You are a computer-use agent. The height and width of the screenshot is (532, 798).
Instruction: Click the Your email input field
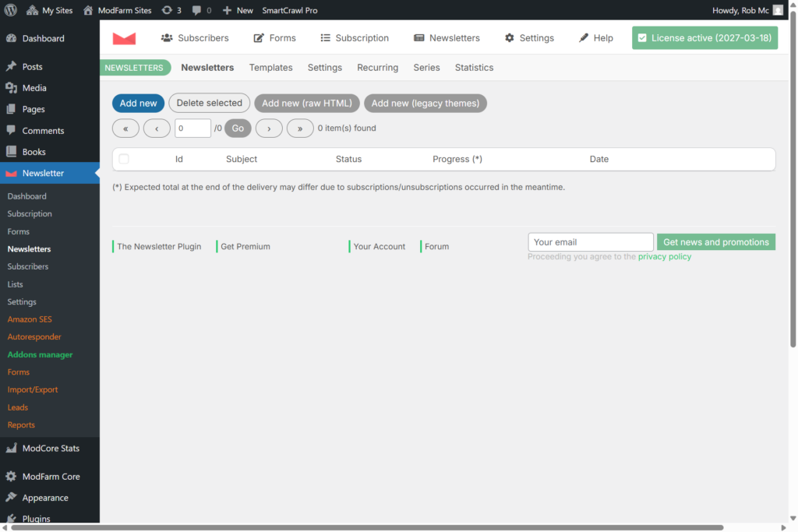tap(590, 242)
